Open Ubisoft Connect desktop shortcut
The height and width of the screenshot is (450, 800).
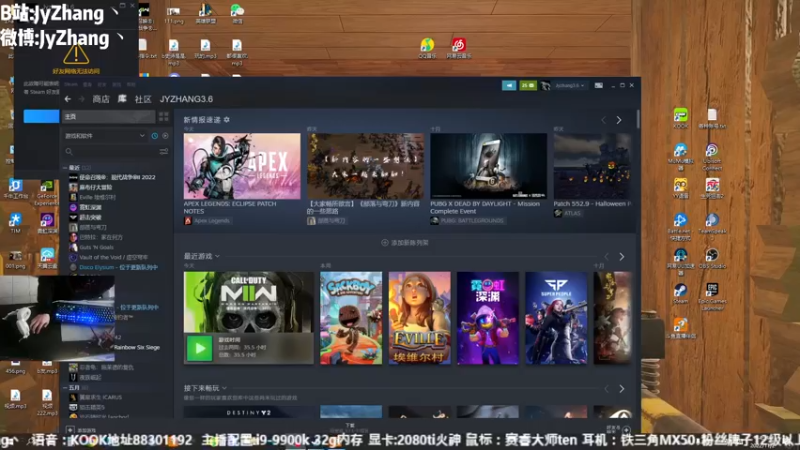pyautogui.click(x=712, y=156)
